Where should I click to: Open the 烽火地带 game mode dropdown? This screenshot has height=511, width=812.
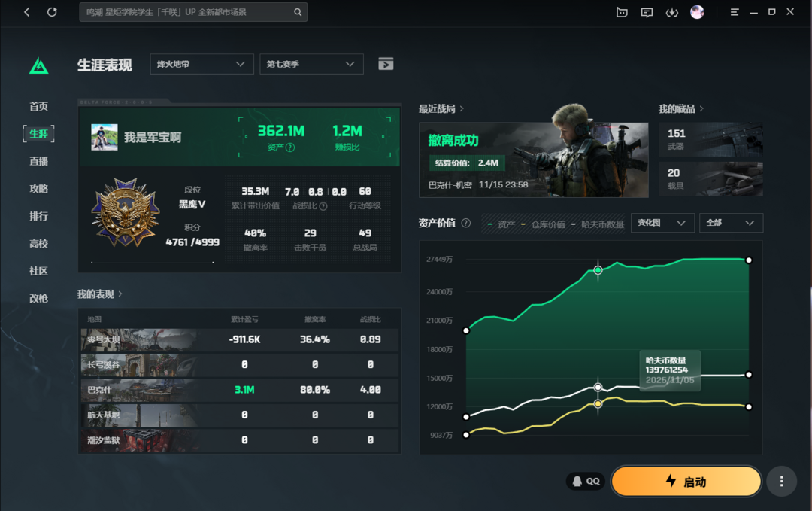click(x=201, y=64)
